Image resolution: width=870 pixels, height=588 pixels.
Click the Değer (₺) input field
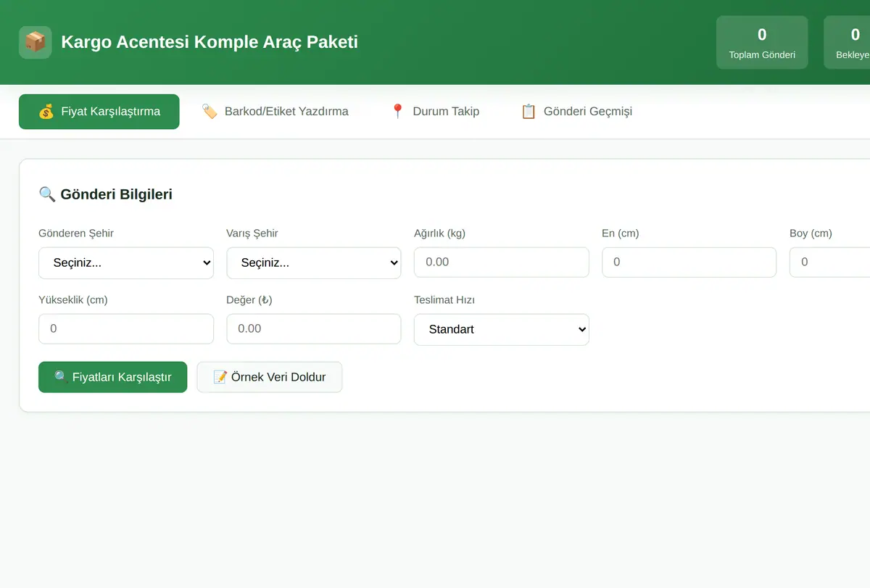click(314, 328)
